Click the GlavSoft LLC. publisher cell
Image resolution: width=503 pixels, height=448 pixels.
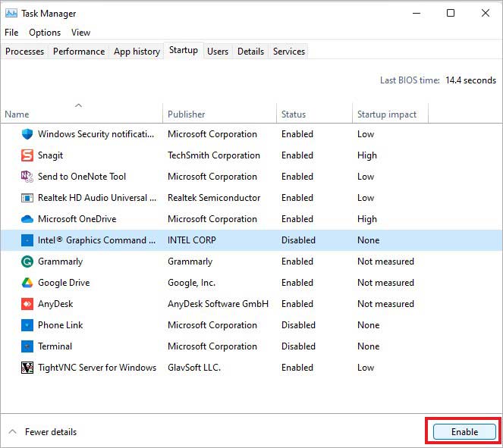(194, 368)
